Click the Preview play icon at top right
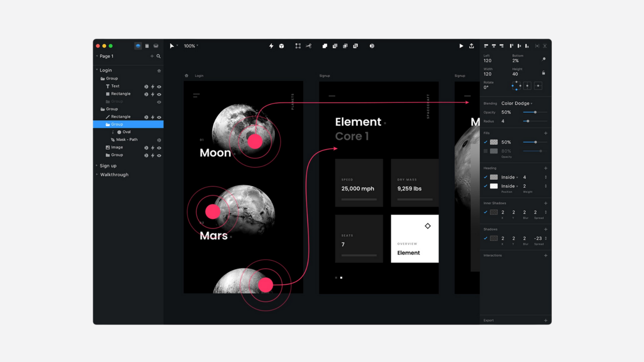 click(461, 46)
